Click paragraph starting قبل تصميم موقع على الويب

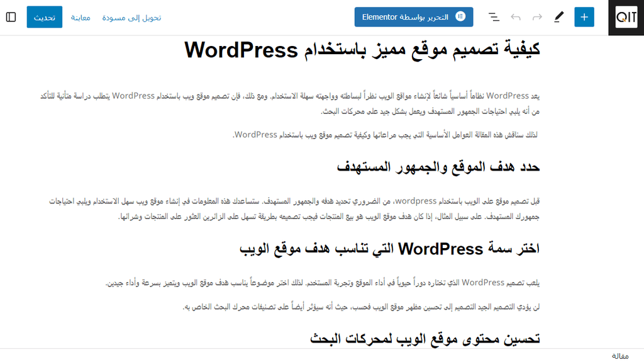coord(294,208)
